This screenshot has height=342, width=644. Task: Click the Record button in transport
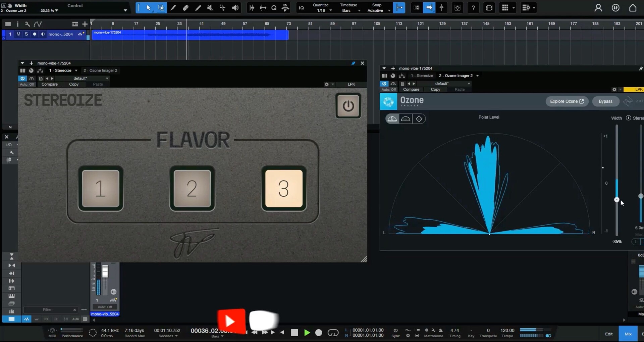click(x=319, y=332)
